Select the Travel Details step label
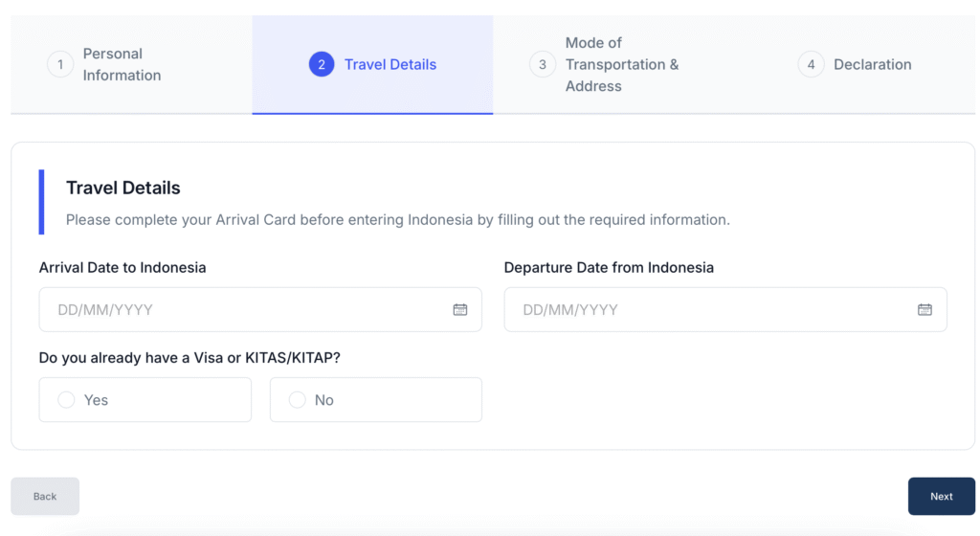The width and height of the screenshot is (980, 536). coord(390,65)
